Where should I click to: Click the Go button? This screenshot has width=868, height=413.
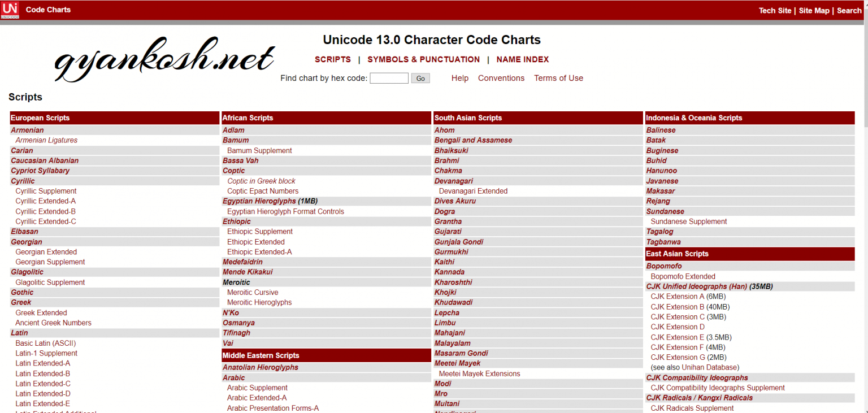tap(420, 79)
